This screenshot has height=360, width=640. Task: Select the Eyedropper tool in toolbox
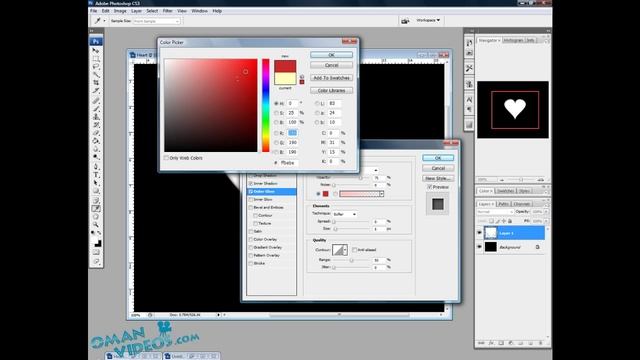coord(96,209)
